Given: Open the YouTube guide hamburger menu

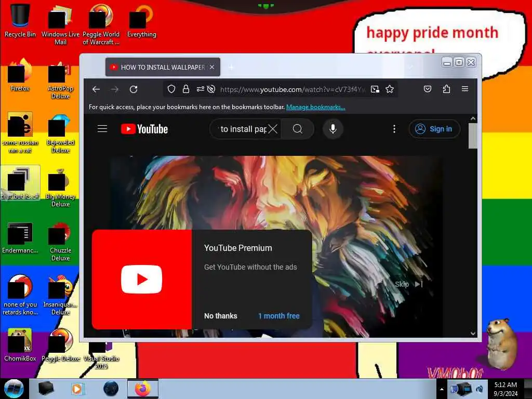Looking at the screenshot, I should (x=102, y=129).
